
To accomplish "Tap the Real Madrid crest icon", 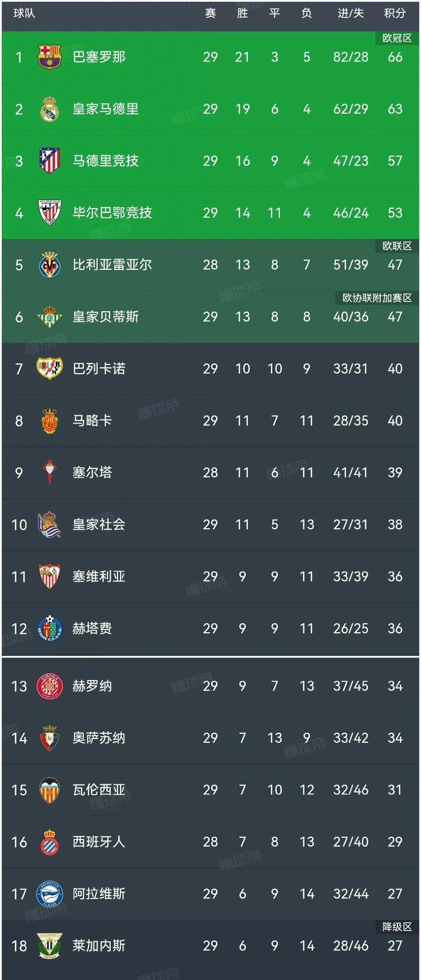I will point(50,109).
